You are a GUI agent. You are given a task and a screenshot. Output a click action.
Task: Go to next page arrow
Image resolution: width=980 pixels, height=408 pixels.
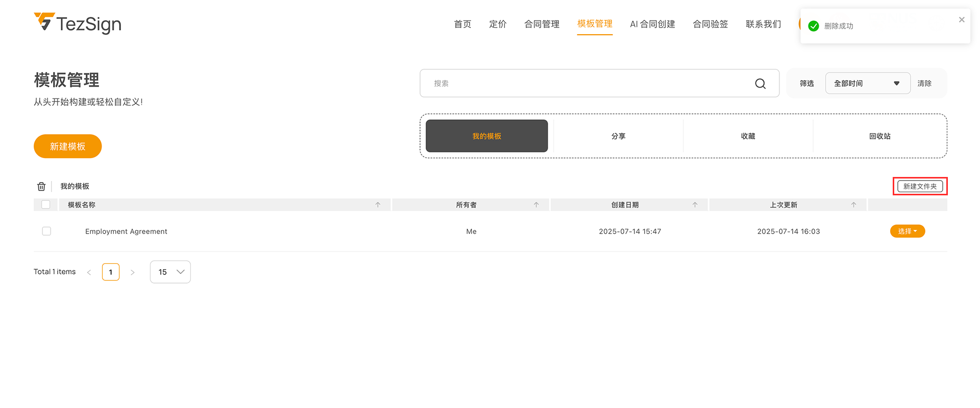coord(133,272)
